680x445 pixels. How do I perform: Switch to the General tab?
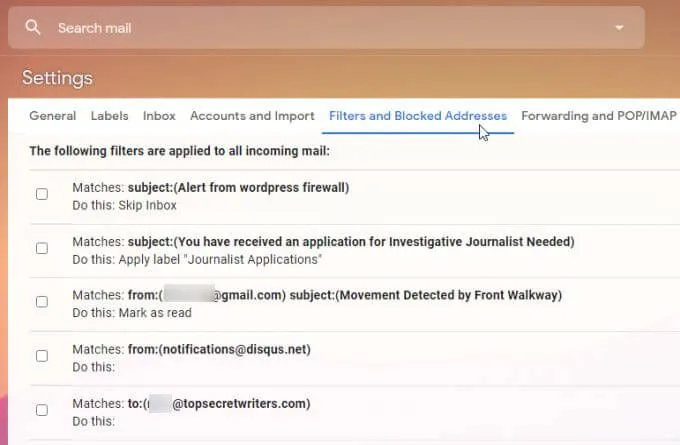(52, 116)
